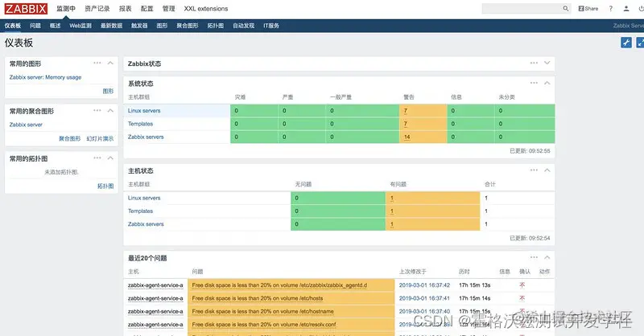The image size is (644, 336).
Task: Click Linux servers 灾难 count cell
Action: coord(254,111)
